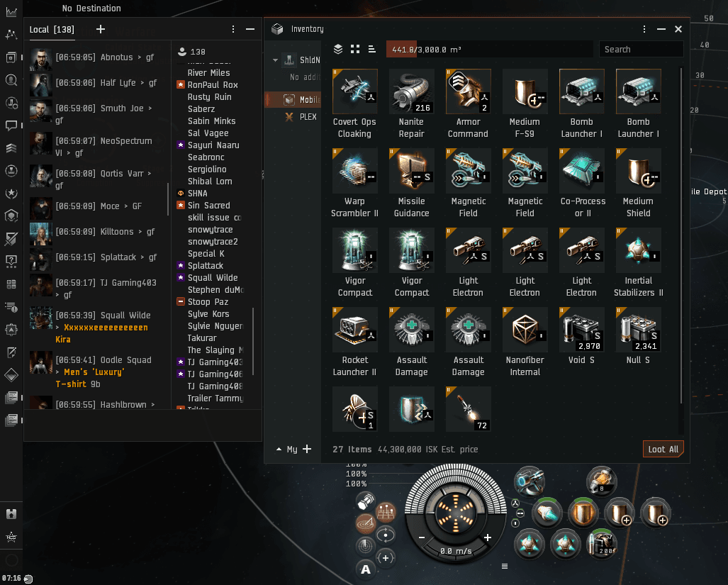Collapse the ShldN ship tree entry
The width and height of the screenshot is (728, 585).
[x=276, y=60]
